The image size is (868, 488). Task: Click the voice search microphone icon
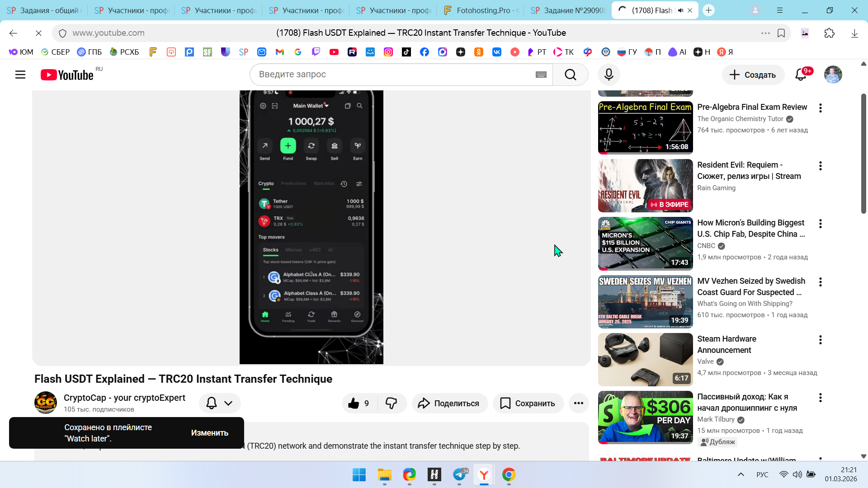pos(609,75)
